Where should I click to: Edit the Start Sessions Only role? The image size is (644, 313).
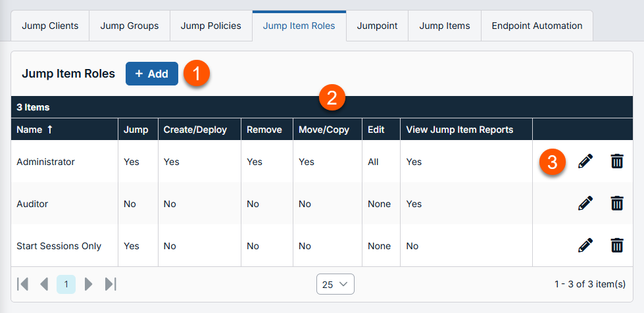pyautogui.click(x=585, y=246)
